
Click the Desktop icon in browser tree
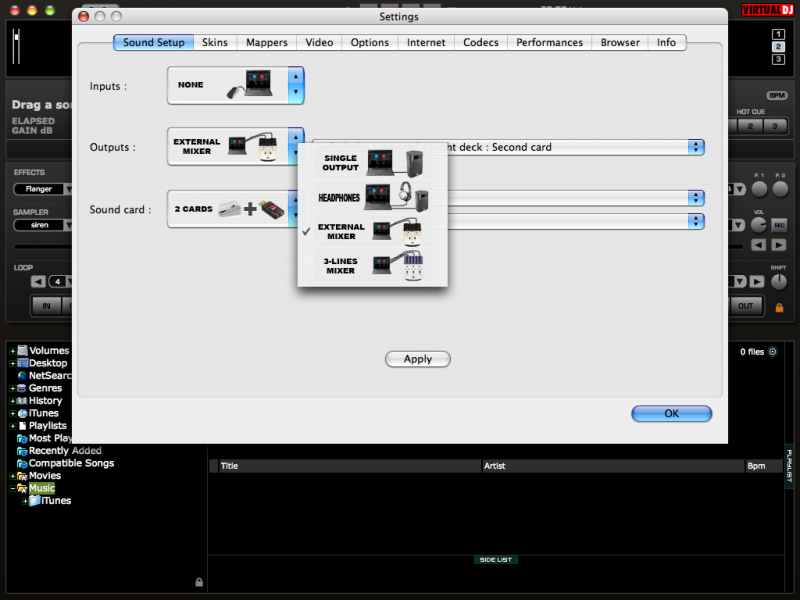tap(21, 363)
